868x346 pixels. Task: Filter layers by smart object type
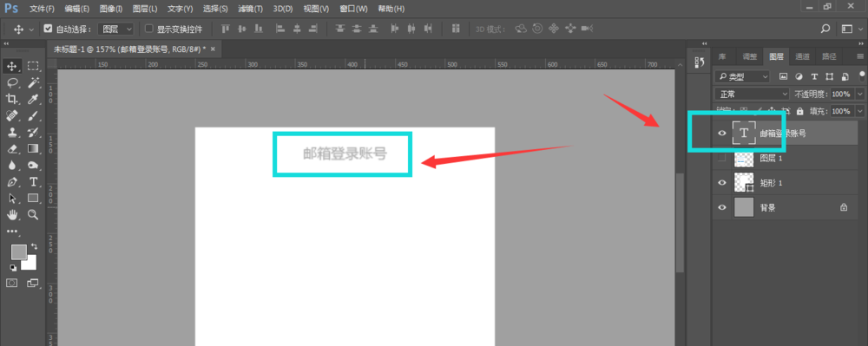point(845,76)
